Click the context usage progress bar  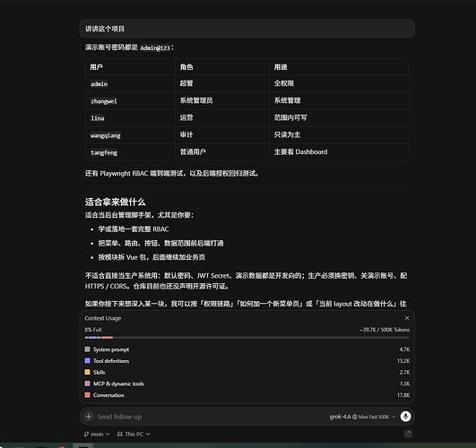[247, 338]
